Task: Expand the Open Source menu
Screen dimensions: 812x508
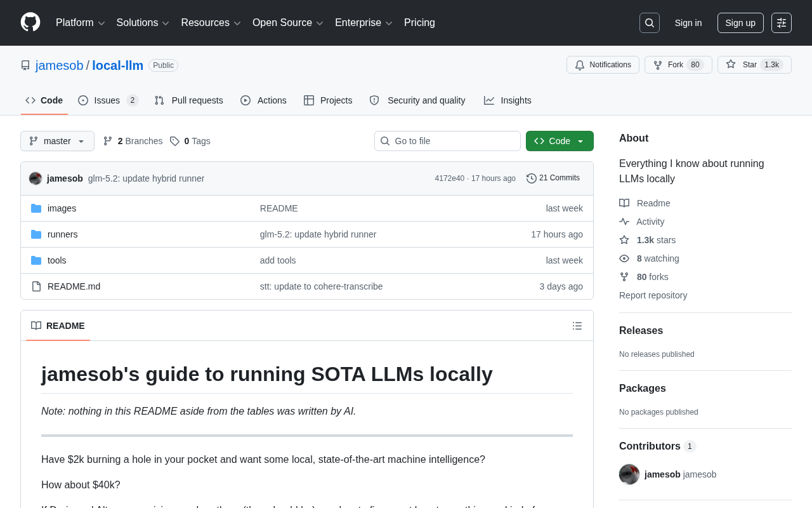Action: coord(288,23)
